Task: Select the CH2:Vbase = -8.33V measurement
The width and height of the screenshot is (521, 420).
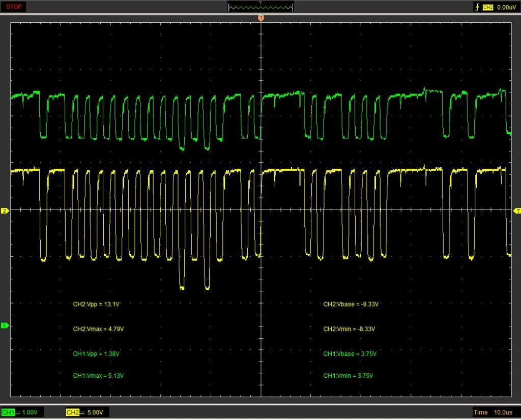Action: click(x=351, y=304)
